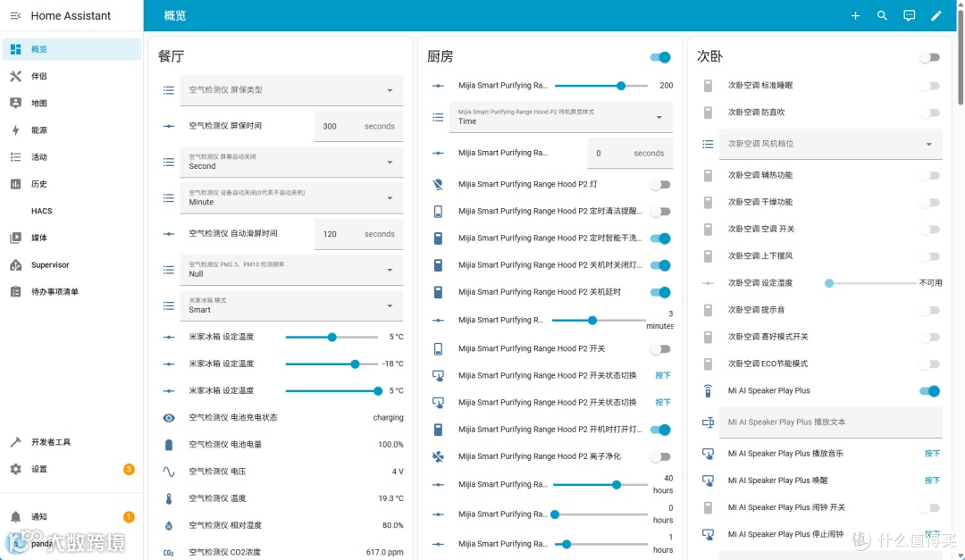Click 空气检测仪 自动熄屏时间 field showing 120 seconds

point(358,234)
